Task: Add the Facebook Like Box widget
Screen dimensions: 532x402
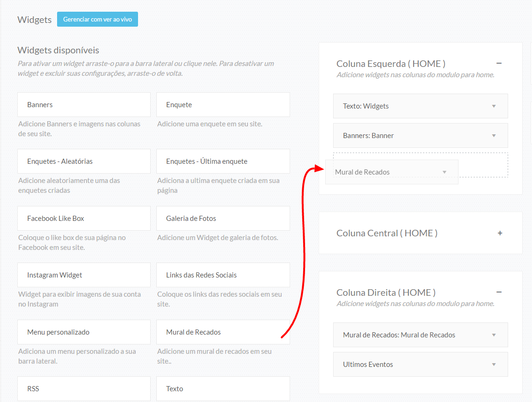Action: 84,218
